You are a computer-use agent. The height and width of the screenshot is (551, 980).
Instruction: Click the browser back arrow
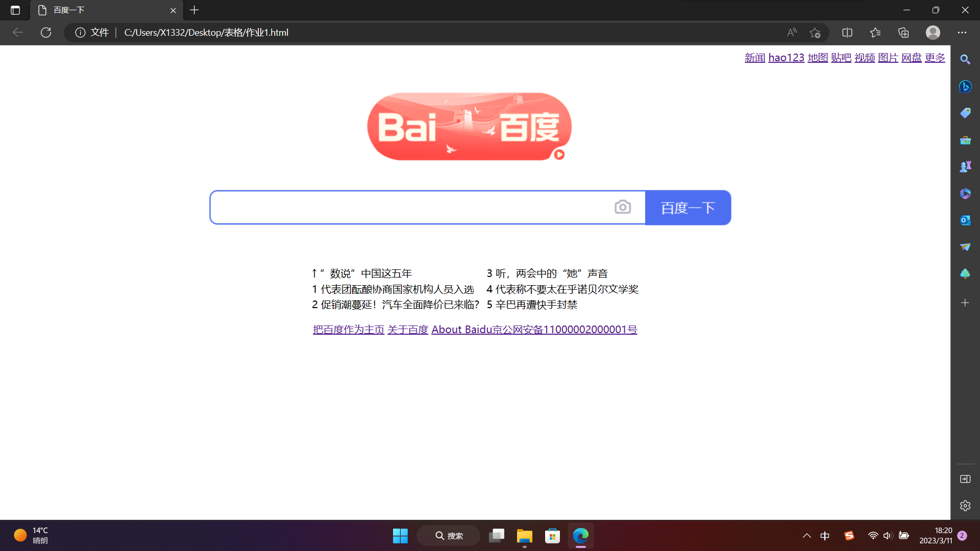18,33
